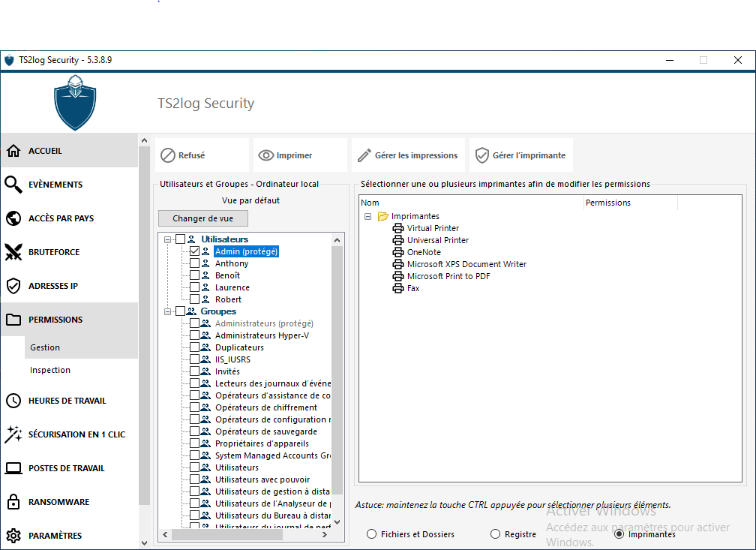756x550 pixels.
Task: Click the Adresses IP shield icon
Action: pyautogui.click(x=13, y=286)
